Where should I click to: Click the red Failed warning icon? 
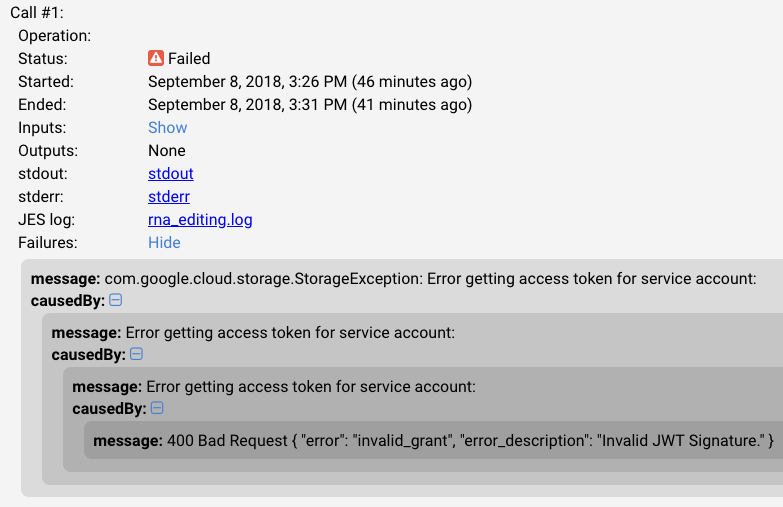[x=156, y=58]
